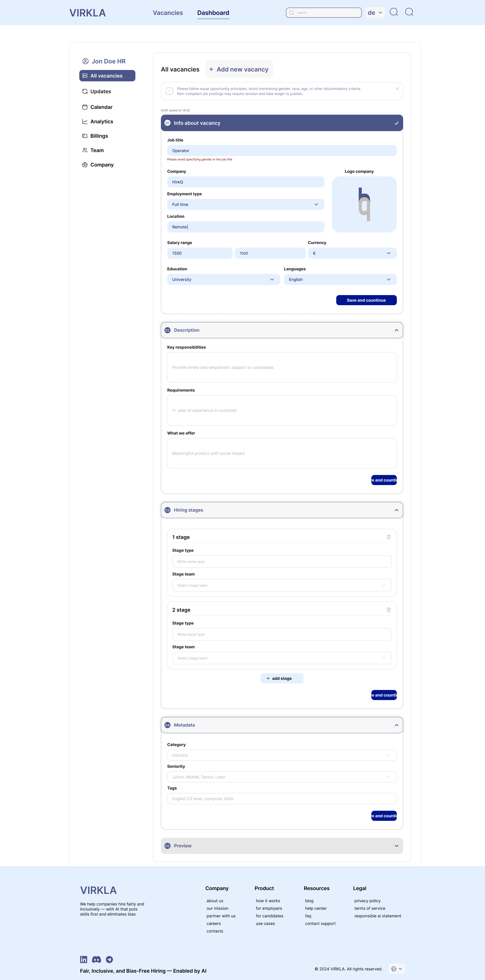Click the LinkedIn icon in footer
Screen dimensions: 485x980
(84, 960)
